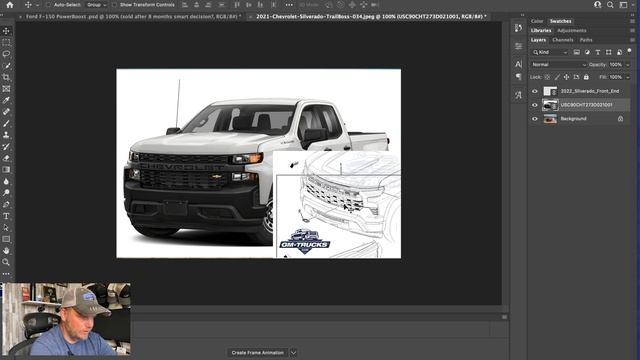
Task: Open the Opacity slider dropdown arrow
Action: [628, 64]
